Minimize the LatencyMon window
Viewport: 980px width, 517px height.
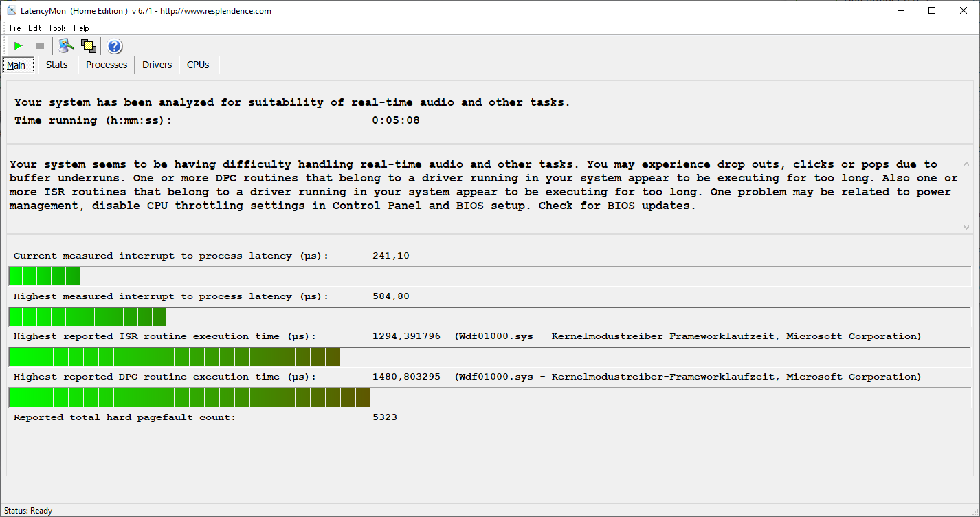tap(901, 10)
